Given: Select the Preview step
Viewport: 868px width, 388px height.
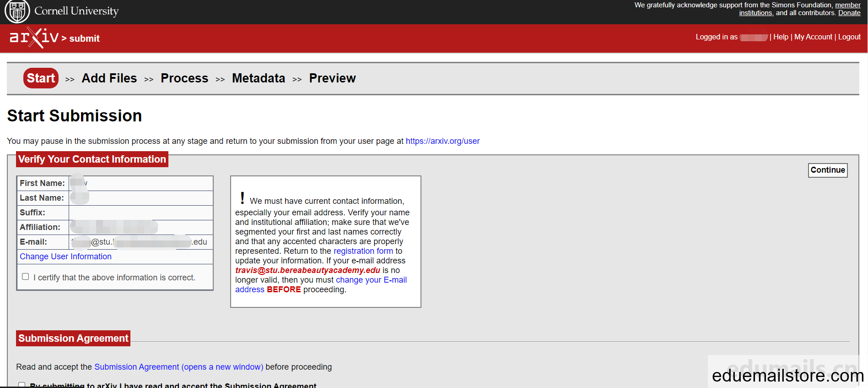Looking at the screenshot, I should (x=332, y=78).
